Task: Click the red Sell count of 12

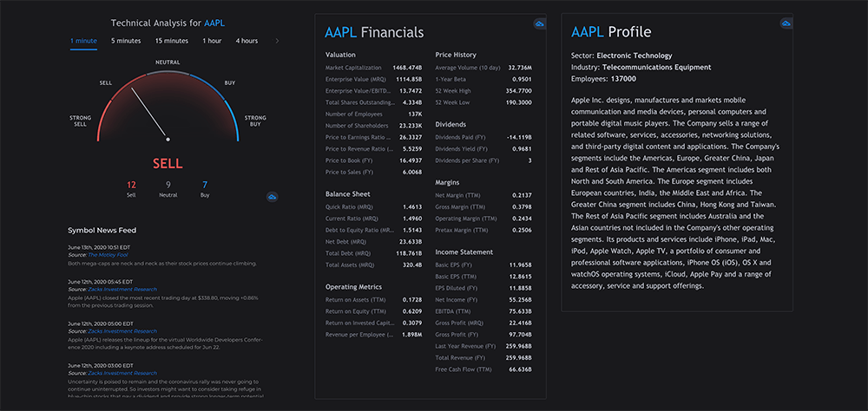Action: click(x=131, y=186)
